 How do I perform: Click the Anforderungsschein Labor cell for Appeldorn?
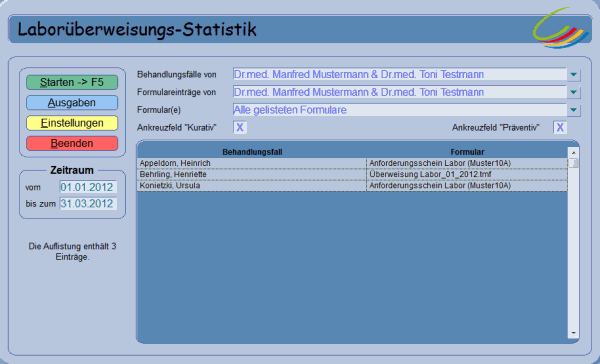[x=467, y=163]
